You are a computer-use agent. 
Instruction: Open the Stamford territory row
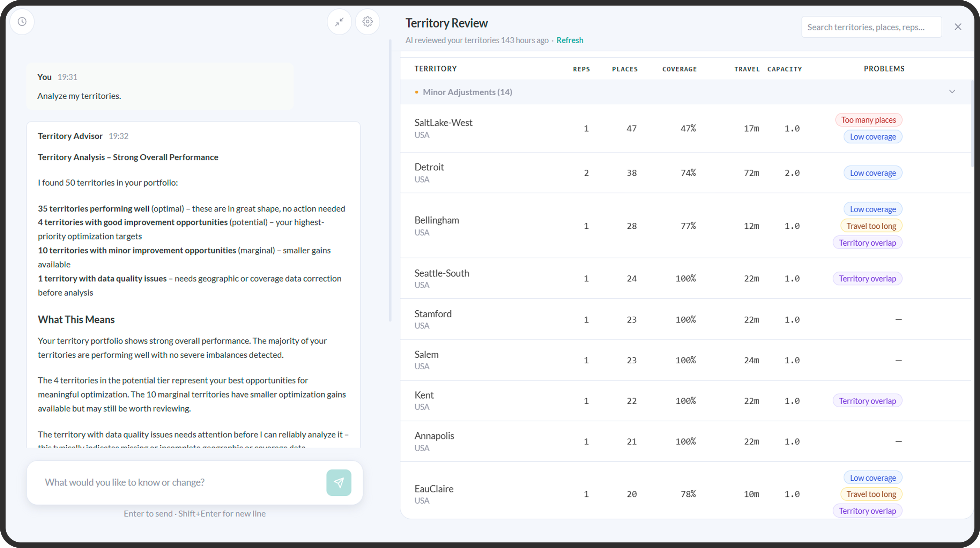point(685,319)
